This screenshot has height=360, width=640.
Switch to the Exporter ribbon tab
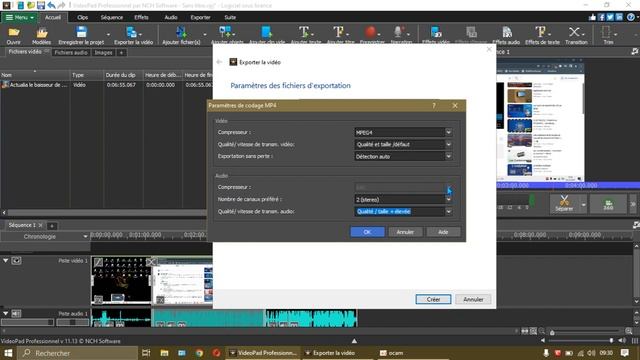(x=200, y=17)
